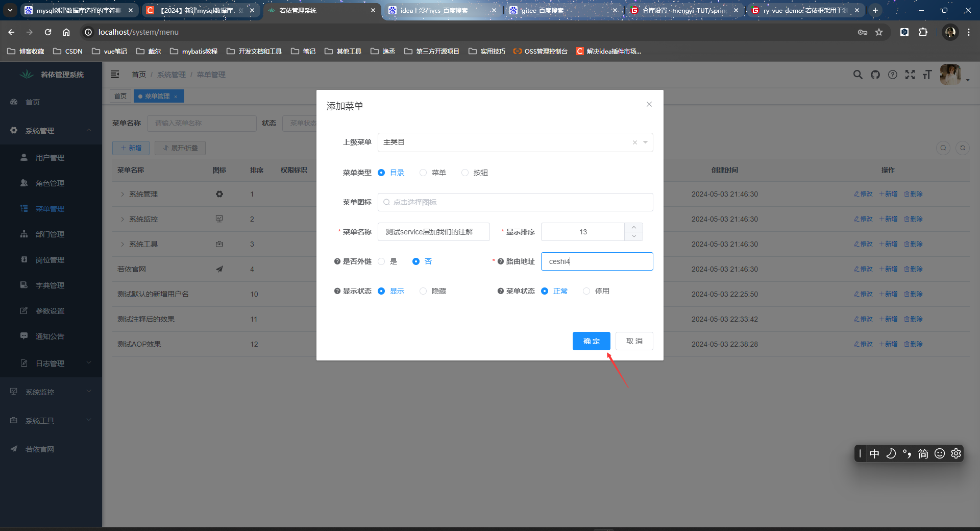
Task: Switch to the 首页 page tab
Action: click(x=120, y=96)
